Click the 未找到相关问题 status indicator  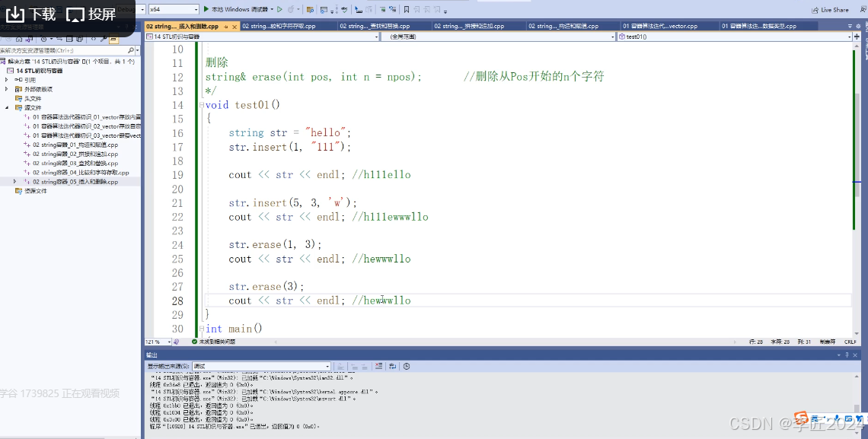[x=213, y=342]
